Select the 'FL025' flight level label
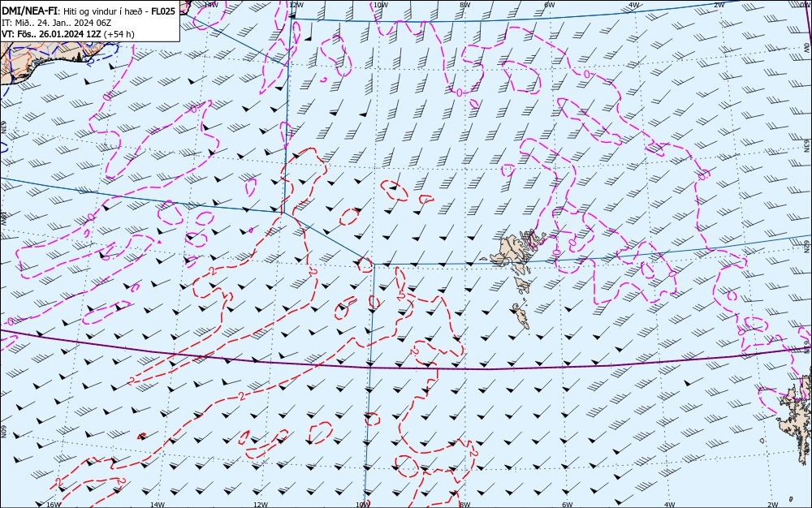 click(163, 11)
